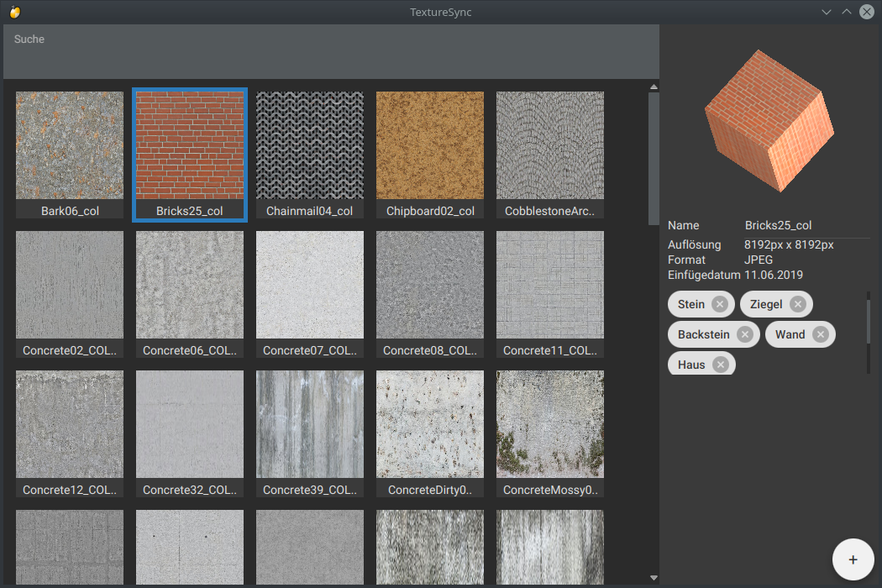882x588 pixels.
Task: Remove the Ziegel tag
Action: coord(798,304)
